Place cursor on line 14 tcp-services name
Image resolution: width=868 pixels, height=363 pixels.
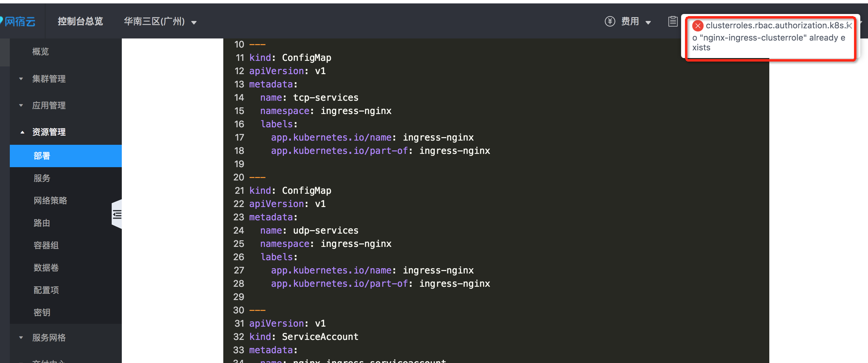[x=325, y=98]
